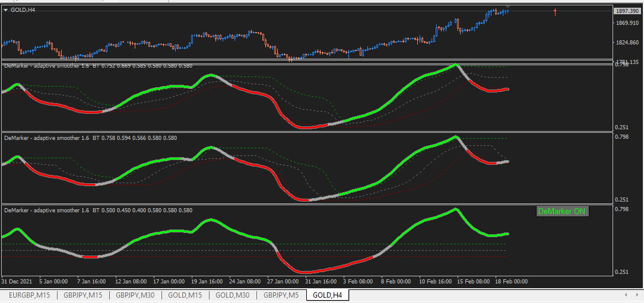This screenshot has width=644, height=303.
Task: Click the active GOLD,H4 tab
Action: coord(327,295)
